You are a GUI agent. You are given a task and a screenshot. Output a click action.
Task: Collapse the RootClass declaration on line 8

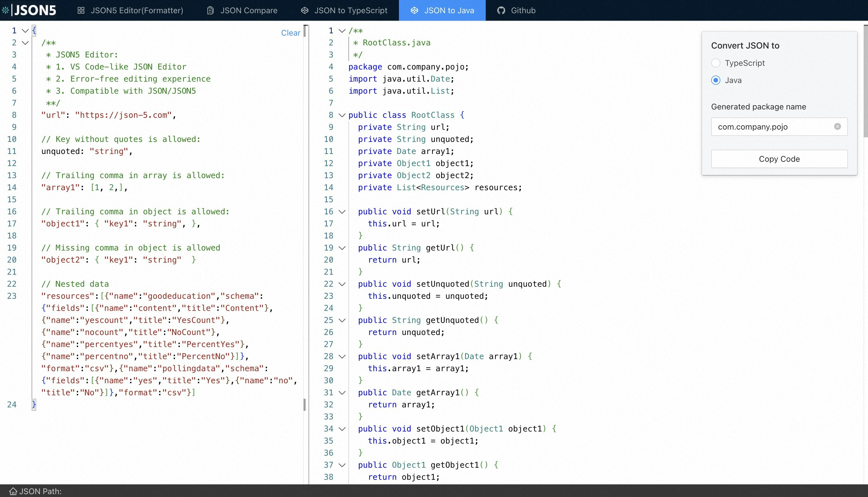click(342, 115)
